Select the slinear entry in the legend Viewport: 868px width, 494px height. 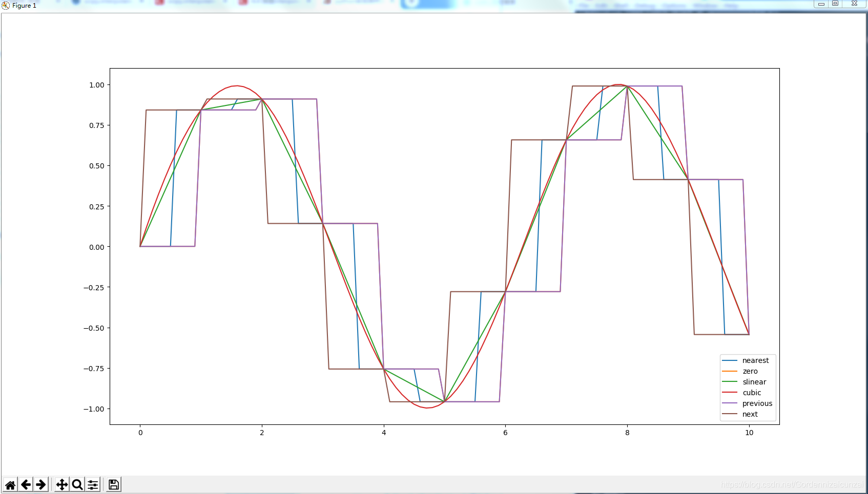[754, 382]
